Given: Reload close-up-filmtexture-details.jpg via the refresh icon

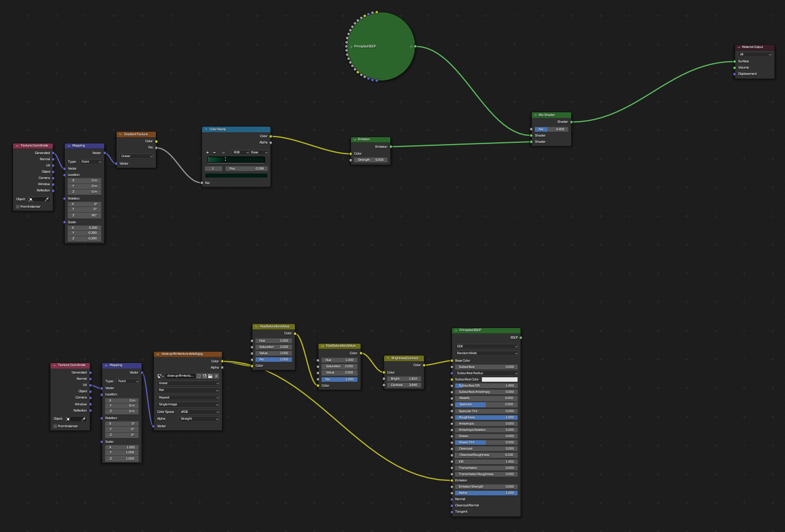Looking at the screenshot, I should point(199,376).
